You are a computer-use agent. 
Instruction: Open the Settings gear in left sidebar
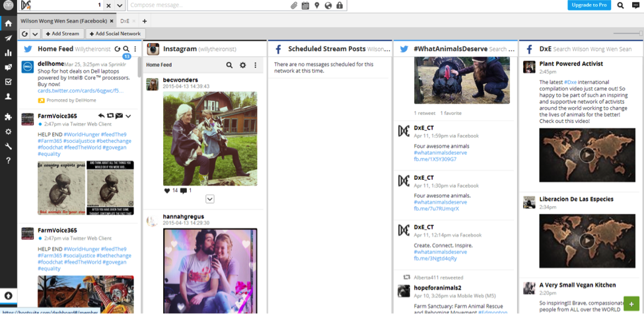click(x=8, y=132)
